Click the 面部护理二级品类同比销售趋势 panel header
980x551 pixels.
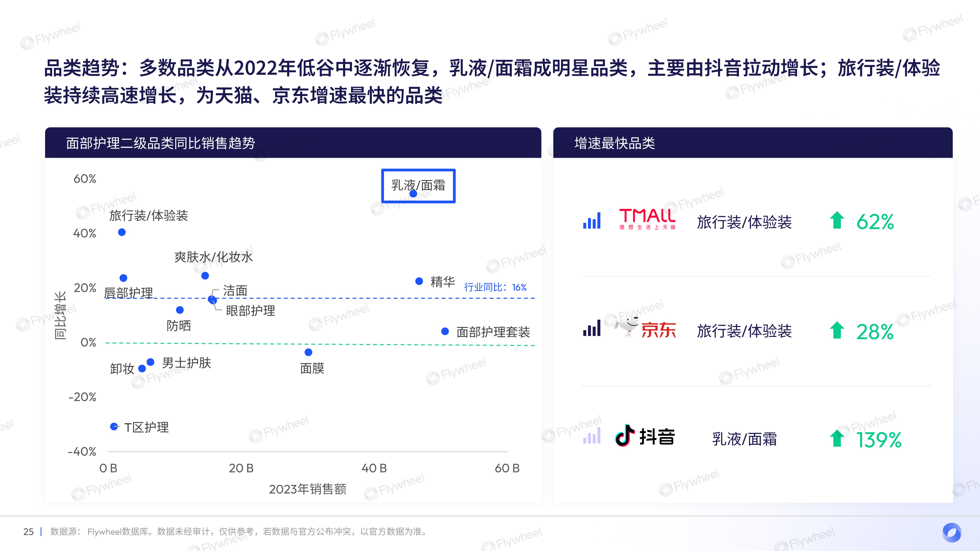pyautogui.click(x=293, y=143)
